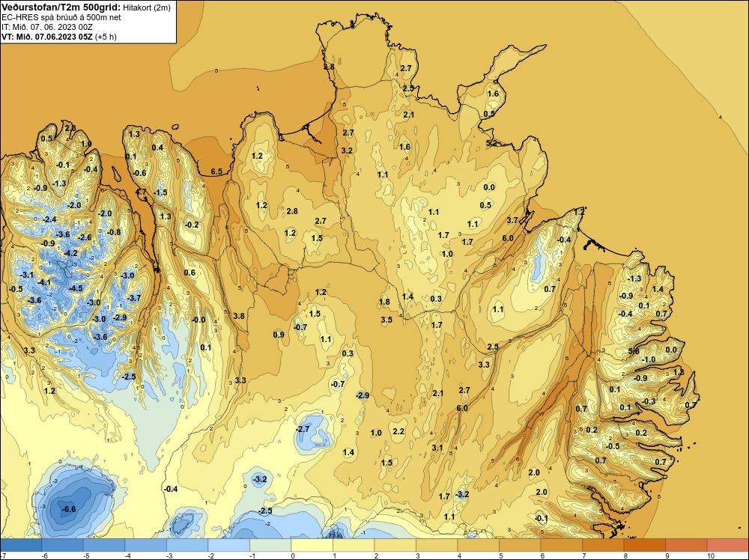Pick the legend color between 8 and 9

tap(644, 545)
